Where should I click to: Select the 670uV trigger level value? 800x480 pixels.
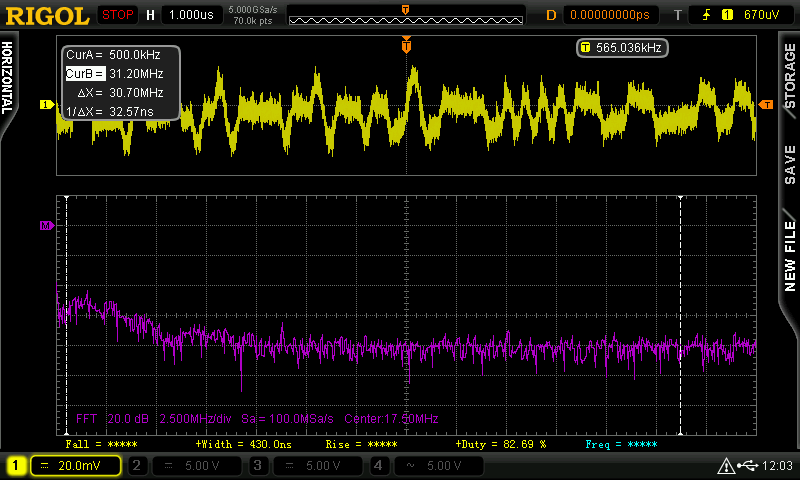click(x=761, y=15)
